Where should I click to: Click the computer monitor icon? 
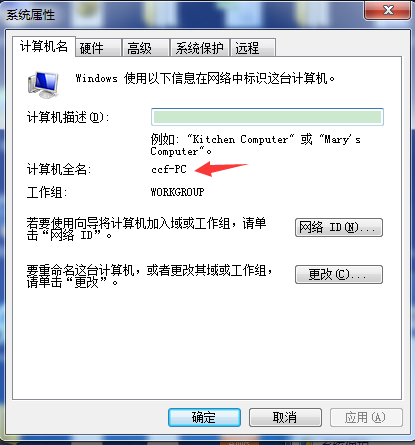coord(43,85)
